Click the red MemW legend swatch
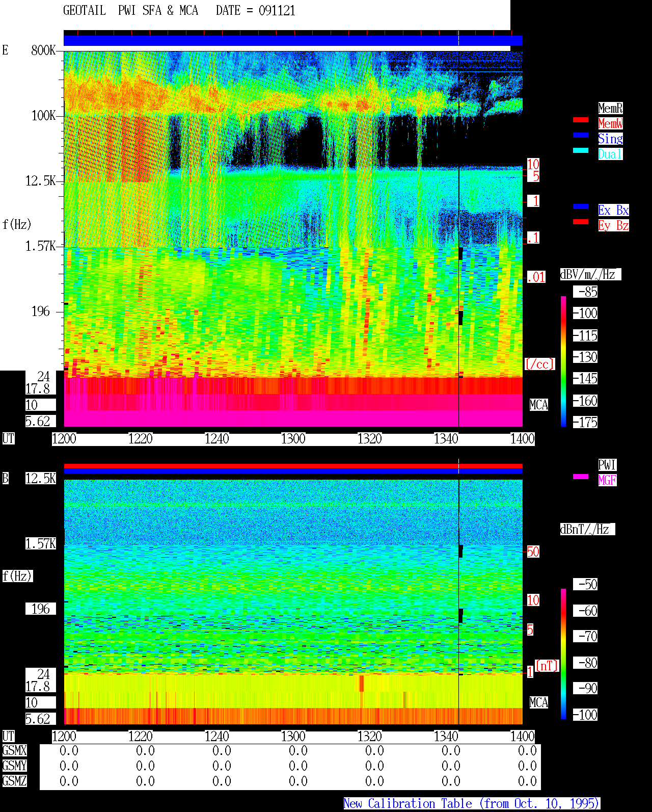 click(x=581, y=120)
